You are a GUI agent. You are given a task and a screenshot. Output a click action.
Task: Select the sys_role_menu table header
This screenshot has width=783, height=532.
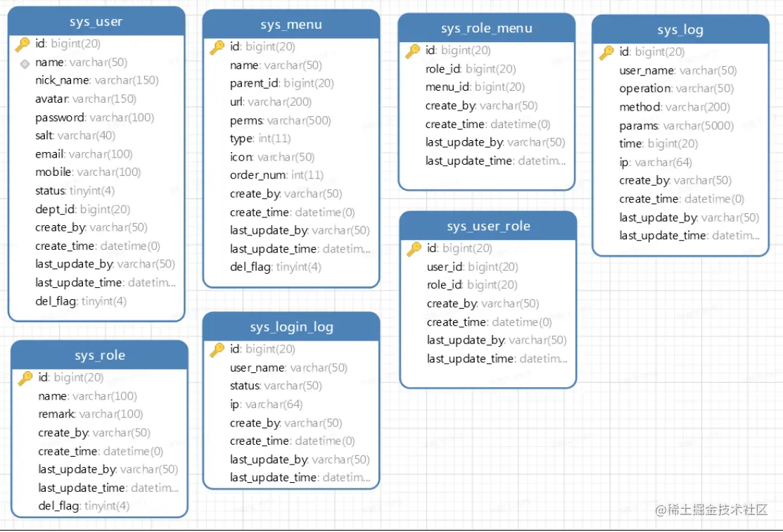[487, 28]
